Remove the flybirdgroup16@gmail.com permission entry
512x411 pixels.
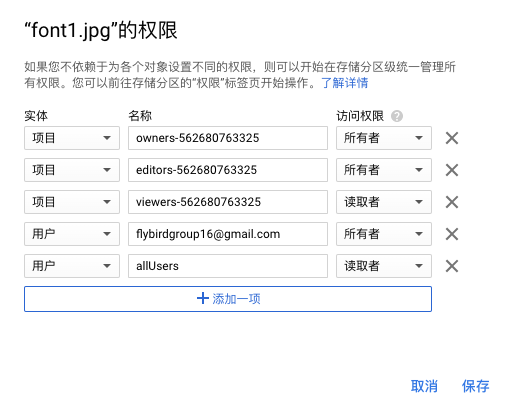(x=452, y=234)
